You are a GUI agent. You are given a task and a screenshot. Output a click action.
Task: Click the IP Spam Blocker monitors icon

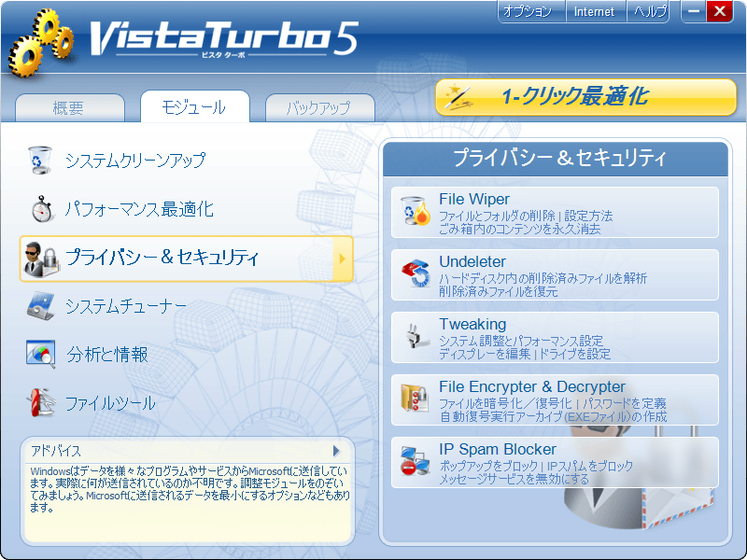click(x=415, y=461)
